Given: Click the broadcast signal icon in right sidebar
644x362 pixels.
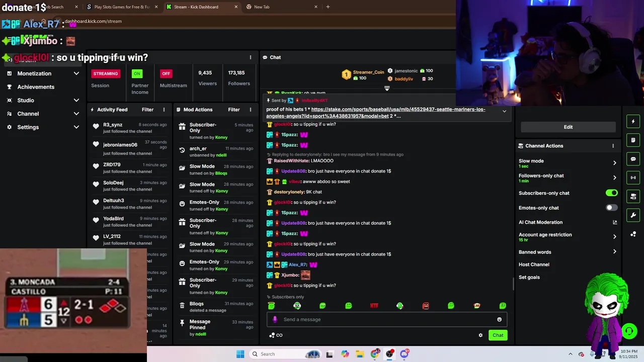Looking at the screenshot, I should pyautogui.click(x=633, y=177).
